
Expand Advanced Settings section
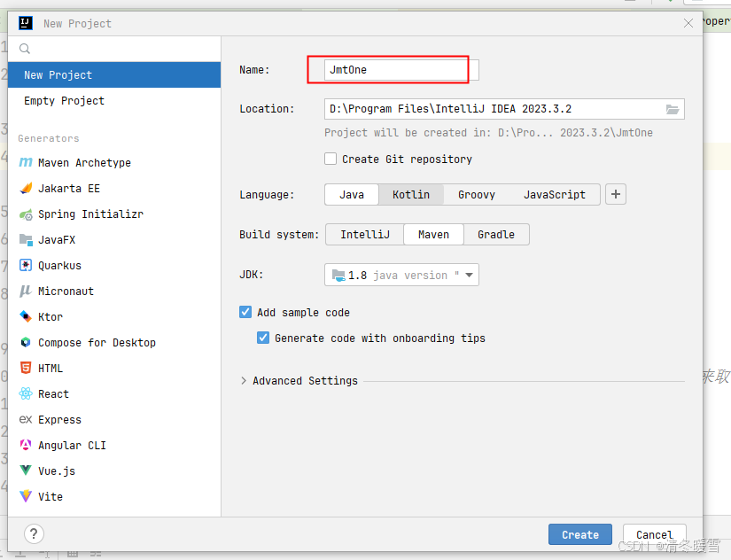[x=244, y=380]
